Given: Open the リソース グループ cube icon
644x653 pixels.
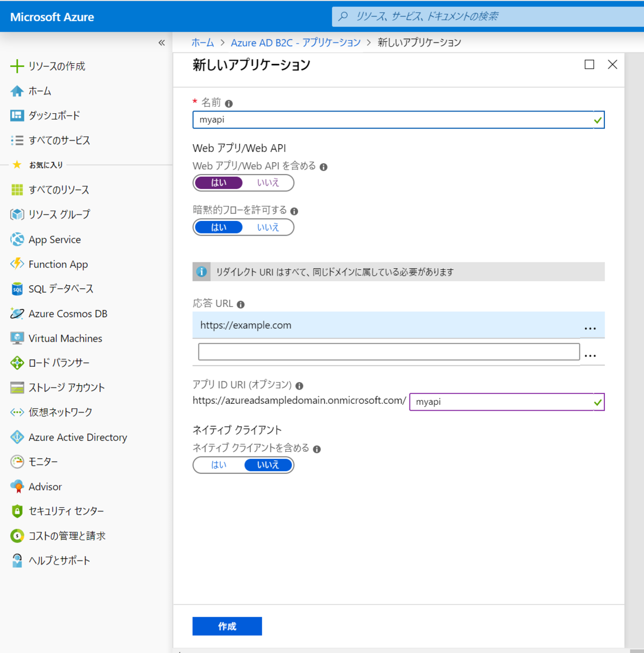Looking at the screenshot, I should pyautogui.click(x=17, y=214).
